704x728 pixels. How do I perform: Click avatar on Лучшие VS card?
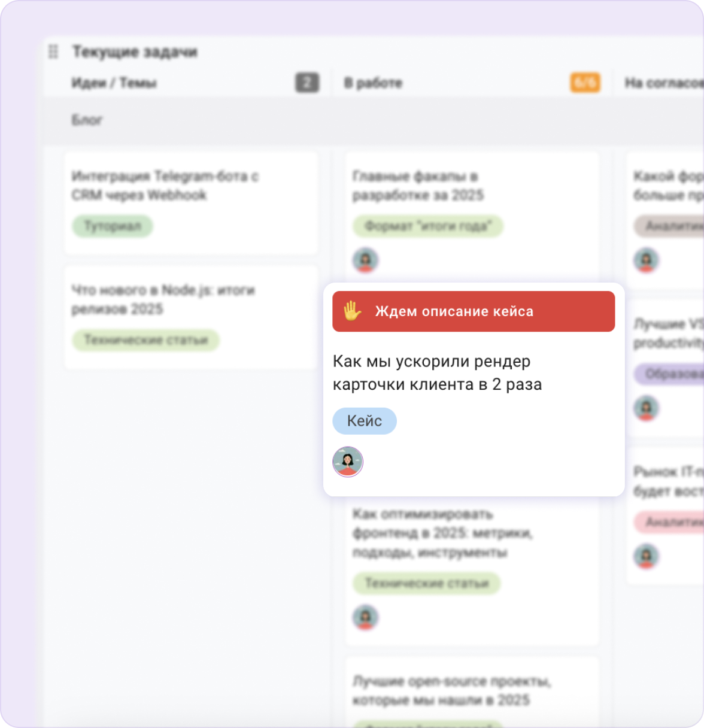[646, 408]
